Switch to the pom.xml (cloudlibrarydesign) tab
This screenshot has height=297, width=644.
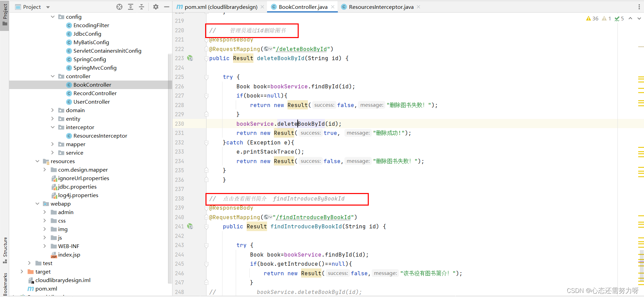pos(221,7)
